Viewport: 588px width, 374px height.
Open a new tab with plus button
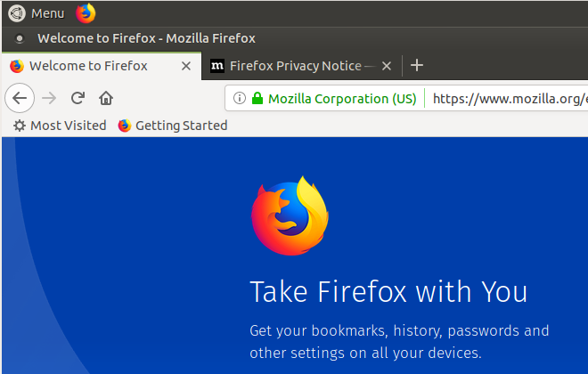point(417,65)
